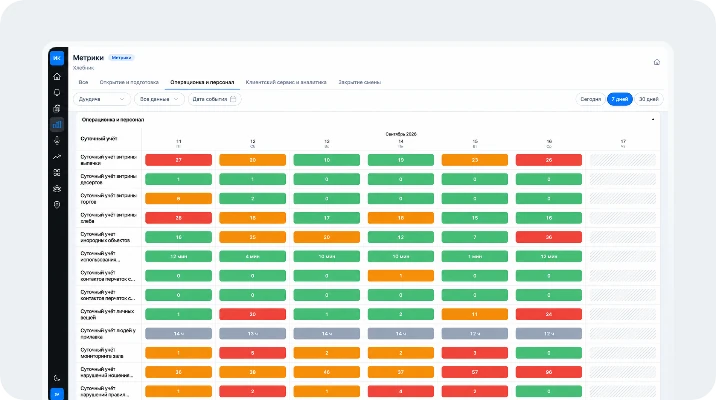Select the highlighted bar chart metrics icon
716x400 pixels.
point(57,124)
